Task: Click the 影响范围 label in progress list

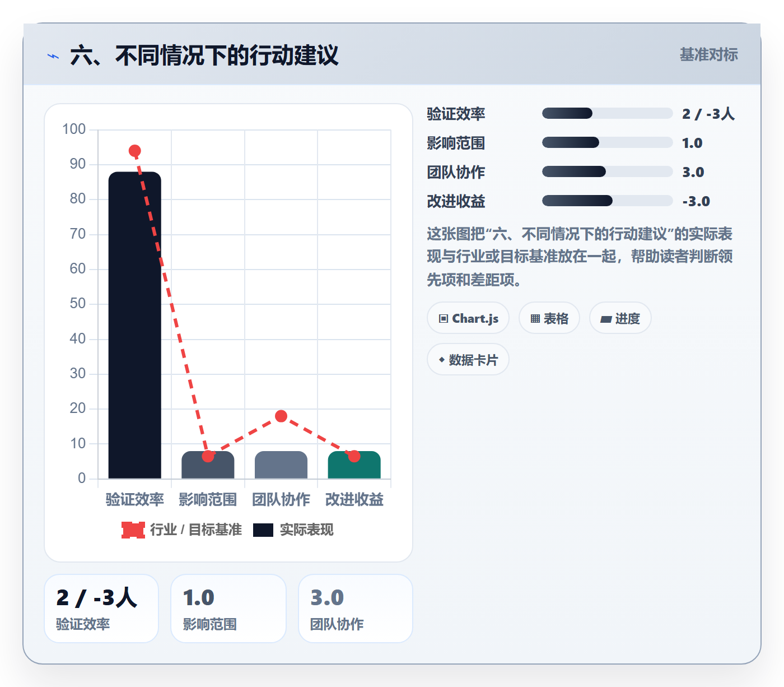Action: click(456, 143)
